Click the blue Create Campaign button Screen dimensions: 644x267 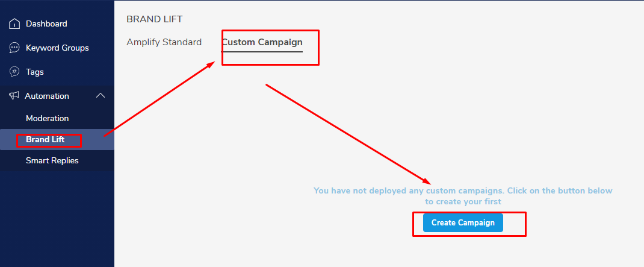tap(463, 222)
